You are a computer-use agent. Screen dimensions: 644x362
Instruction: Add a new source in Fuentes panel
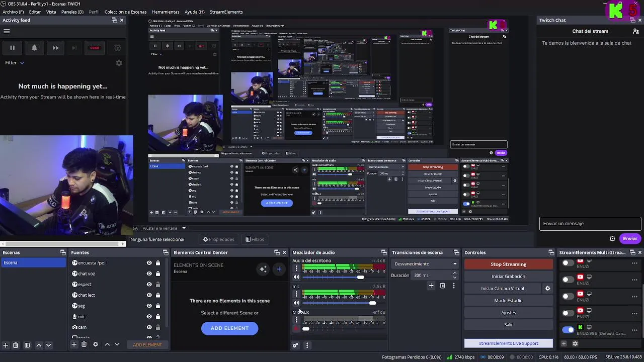click(x=74, y=344)
